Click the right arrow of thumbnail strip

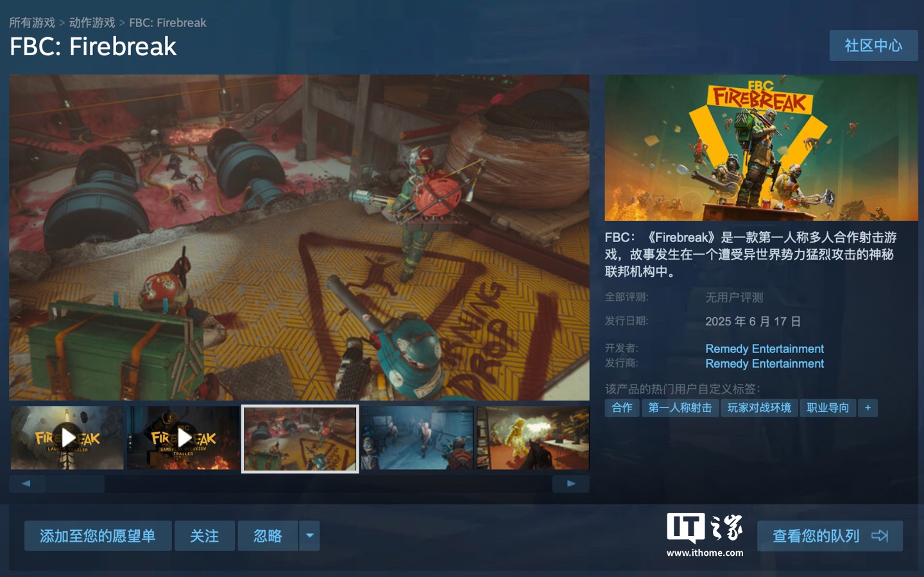[570, 484]
